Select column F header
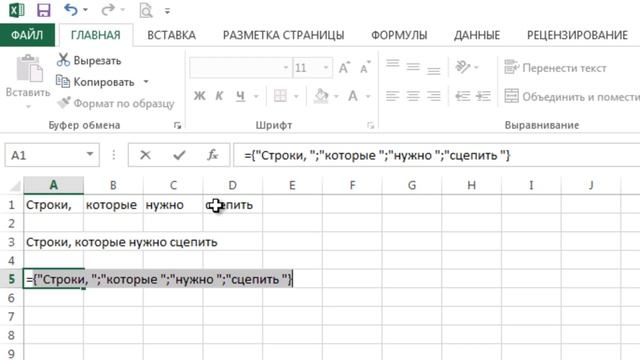Screen dimensions: 640x360 tap(352, 185)
